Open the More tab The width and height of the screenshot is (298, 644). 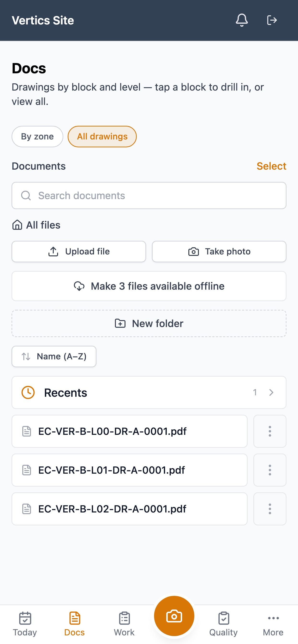point(273,624)
